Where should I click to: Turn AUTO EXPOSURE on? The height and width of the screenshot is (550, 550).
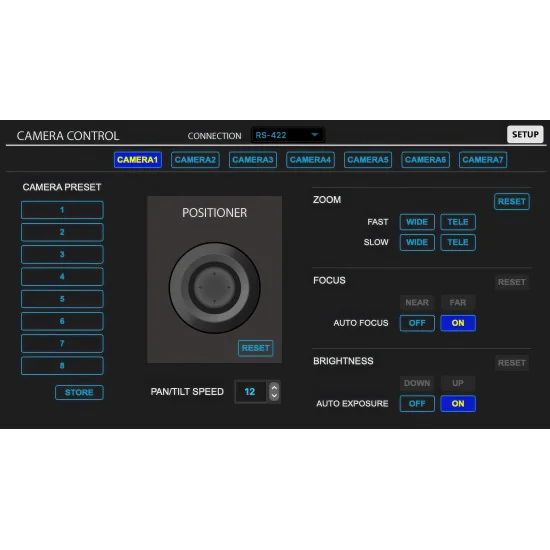[458, 404]
